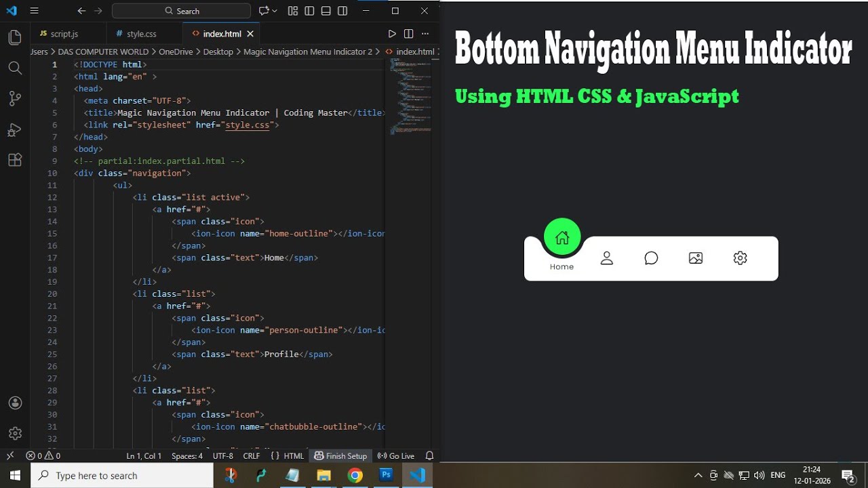Open Magic Navigation Menu Indicator 2 breadcrumb

[x=308, y=52]
